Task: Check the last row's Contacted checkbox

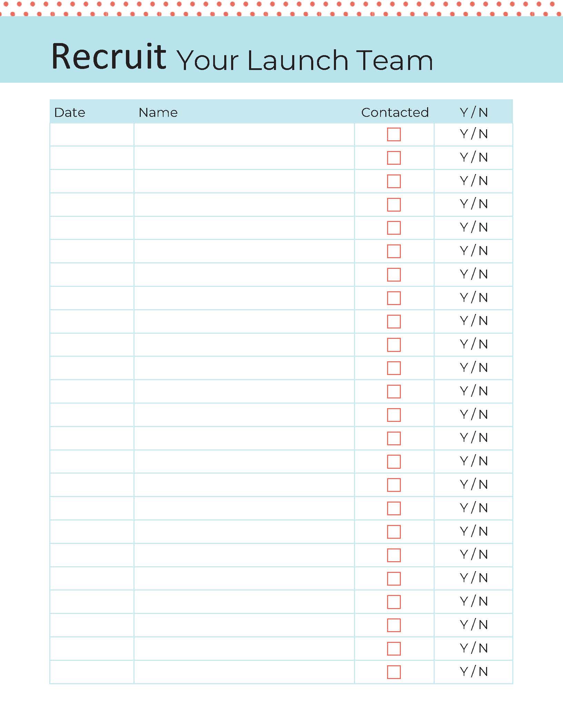Action: point(394,672)
